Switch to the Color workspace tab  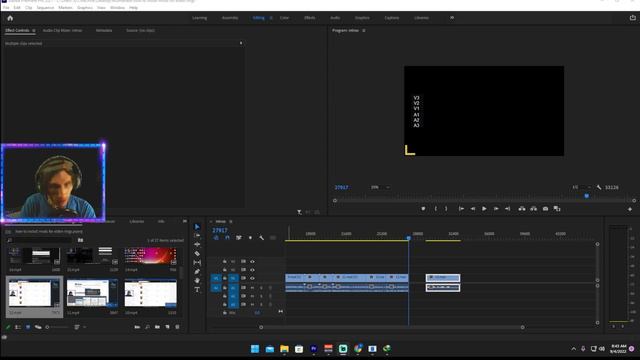(x=284, y=18)
